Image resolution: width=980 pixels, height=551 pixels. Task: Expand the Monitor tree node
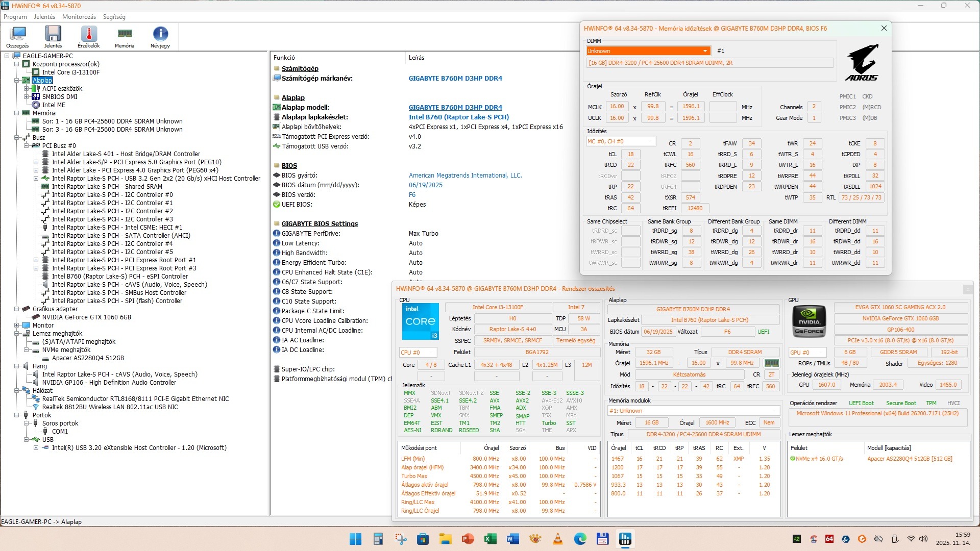(x=17, y=325)
